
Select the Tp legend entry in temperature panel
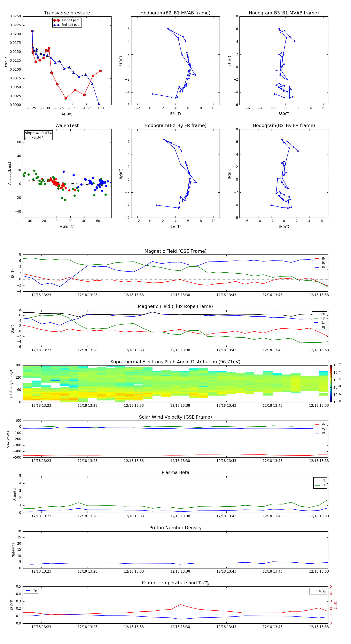point(31,591)
